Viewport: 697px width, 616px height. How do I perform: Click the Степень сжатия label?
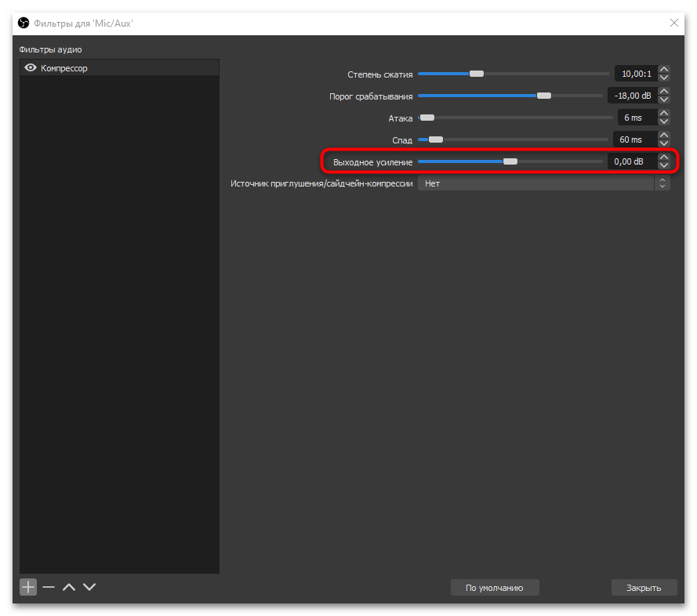click(380, 74)
